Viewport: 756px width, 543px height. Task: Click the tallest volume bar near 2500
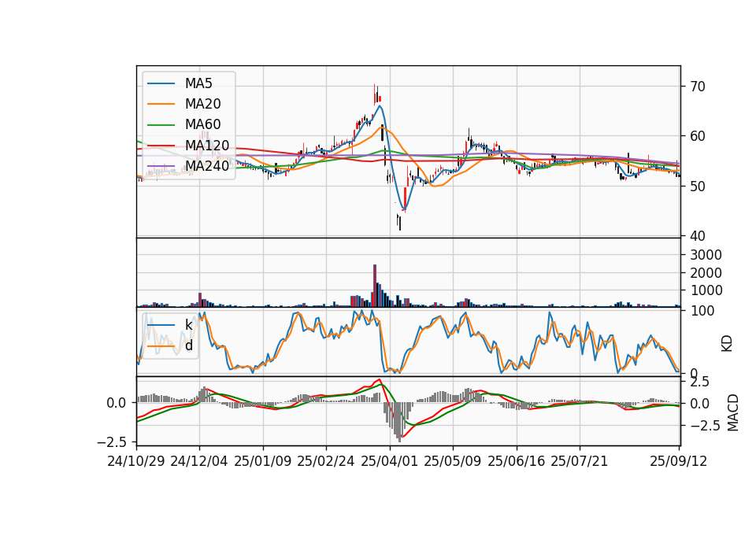(375, 285)
